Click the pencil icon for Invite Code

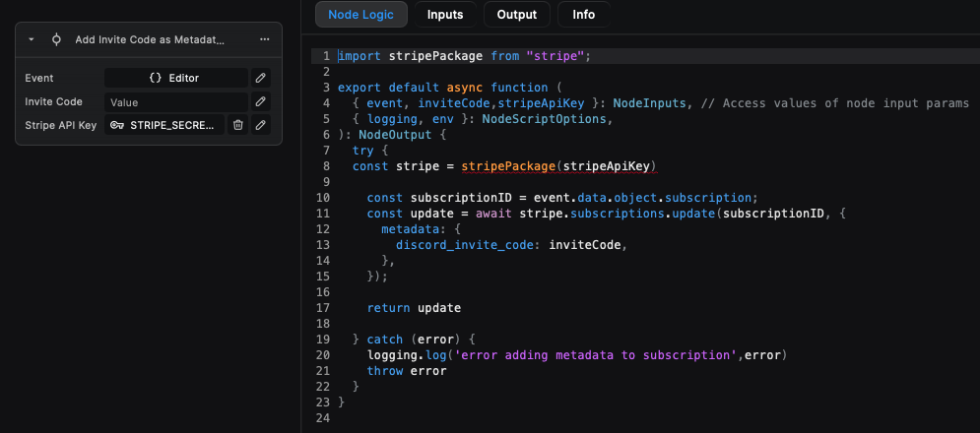(261, 101)
